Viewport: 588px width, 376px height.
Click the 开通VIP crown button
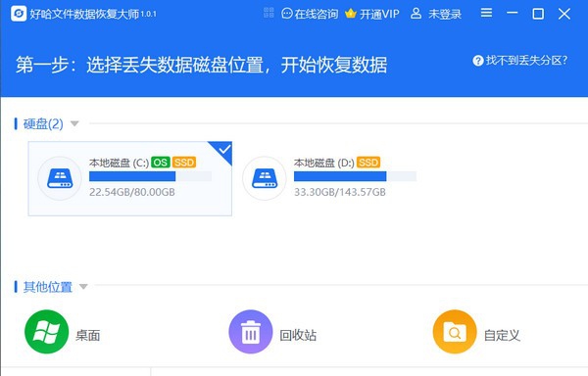pos(372,15)
